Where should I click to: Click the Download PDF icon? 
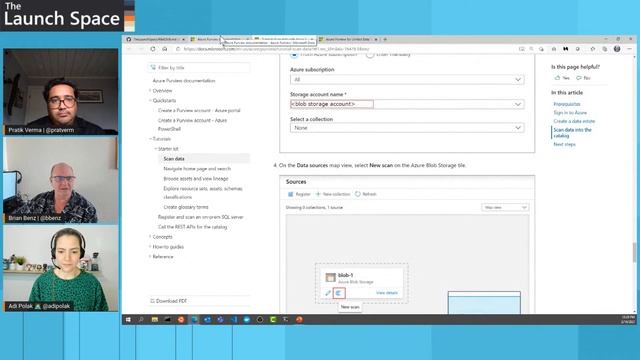[x=152, y=301]
